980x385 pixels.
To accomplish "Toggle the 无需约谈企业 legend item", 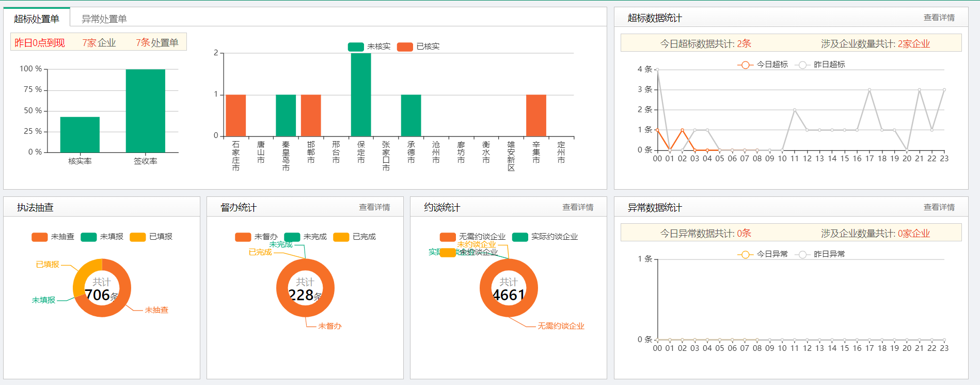I will (472, 237).
